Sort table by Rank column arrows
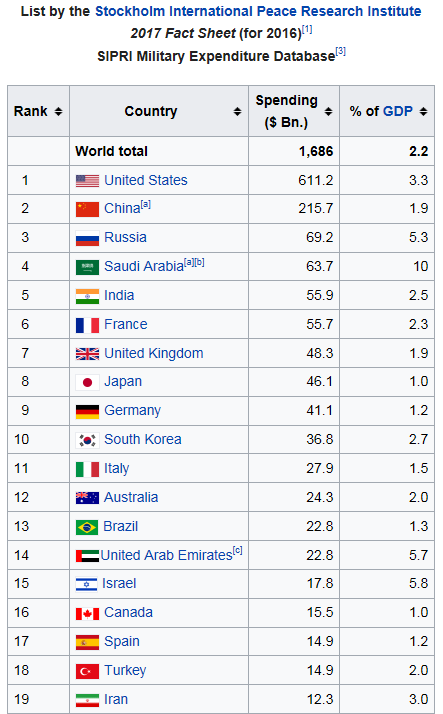 [x=58, y=112]
